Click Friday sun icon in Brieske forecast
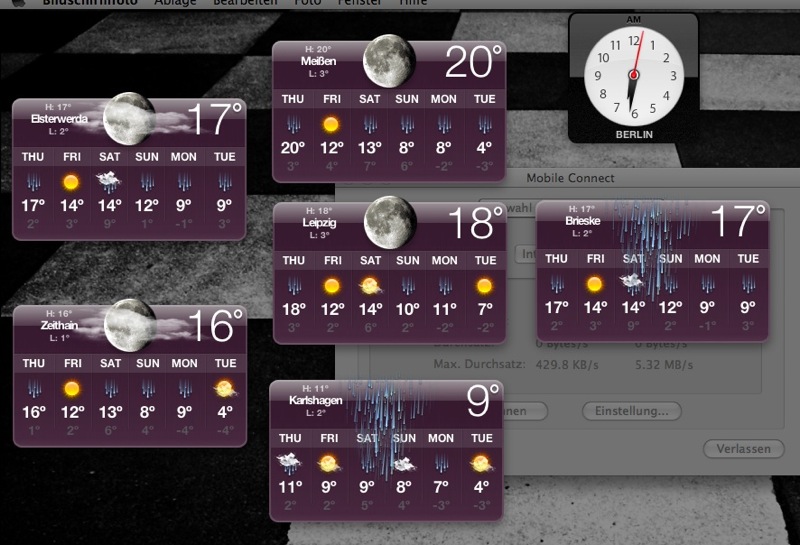The image size is (800, 545). pyautogui.click(x=594, y=284)
